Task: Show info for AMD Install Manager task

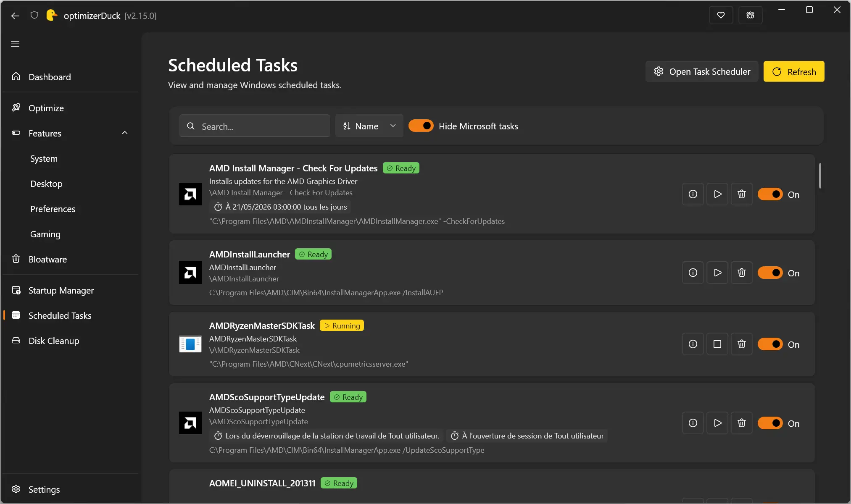Action: tap(693, 194)
